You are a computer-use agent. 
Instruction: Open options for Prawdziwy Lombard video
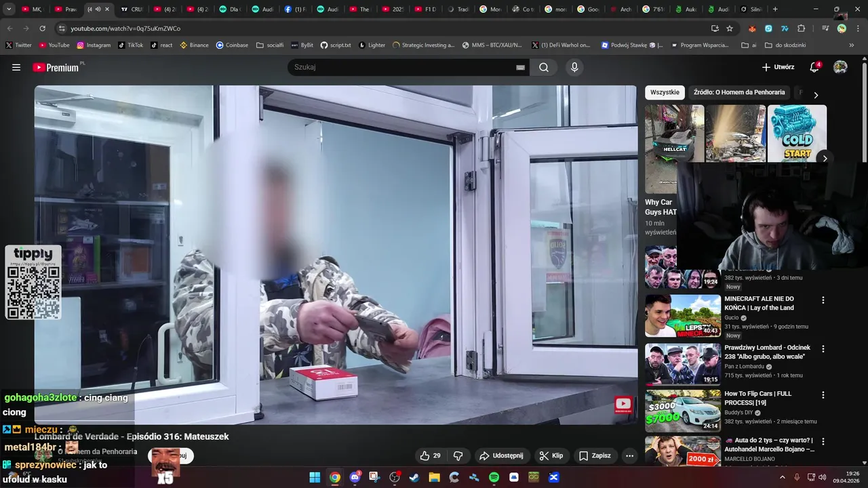click(x=823, y=348)
